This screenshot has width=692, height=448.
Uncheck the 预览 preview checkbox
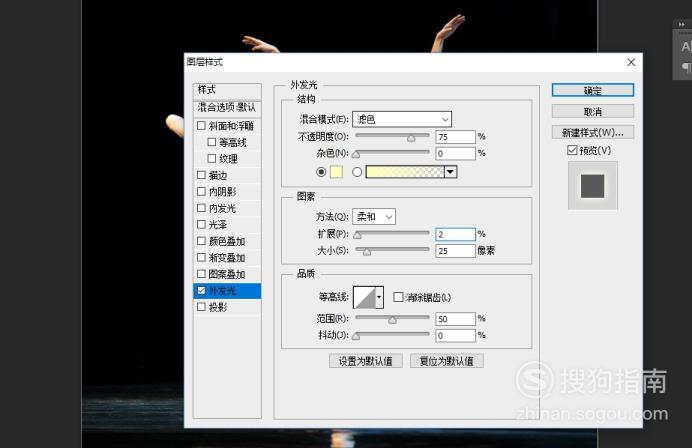pos(572,150)
